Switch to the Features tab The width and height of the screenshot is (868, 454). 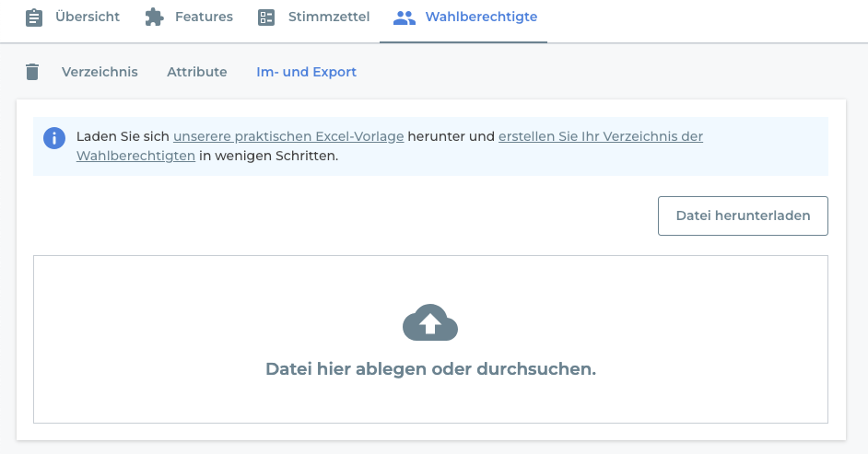204,17
